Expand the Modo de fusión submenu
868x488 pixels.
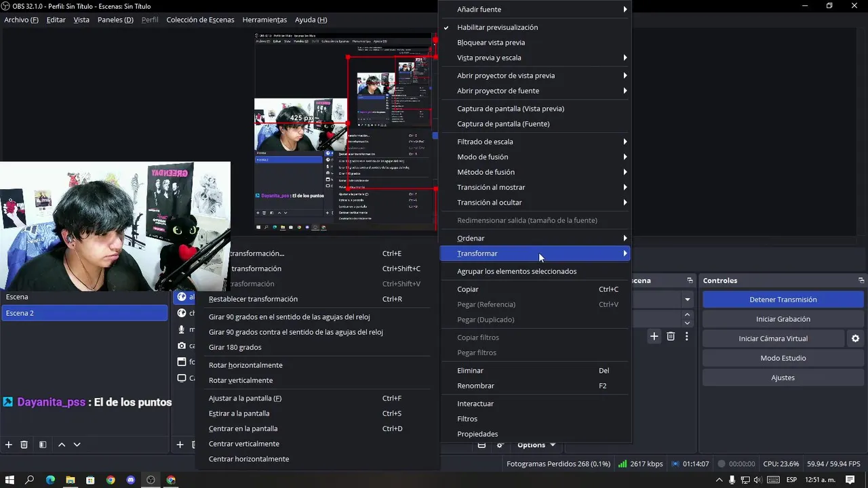tap(536, 157)
